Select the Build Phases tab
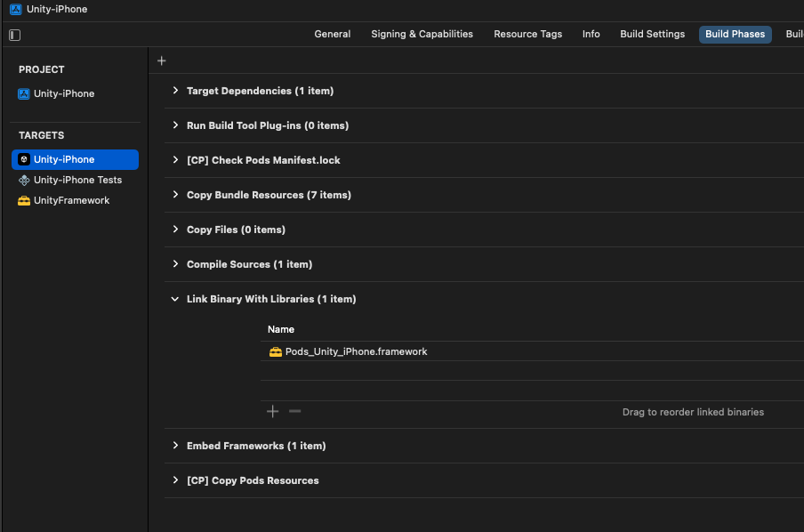Viewport: 804px width, 532px height. tap(735, 35)
